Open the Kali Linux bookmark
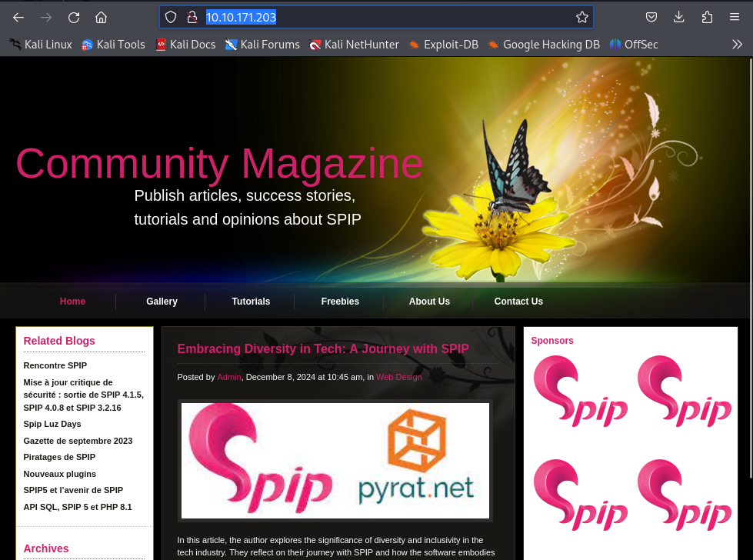This screenshot has width=753, height=560. [41, 45]
